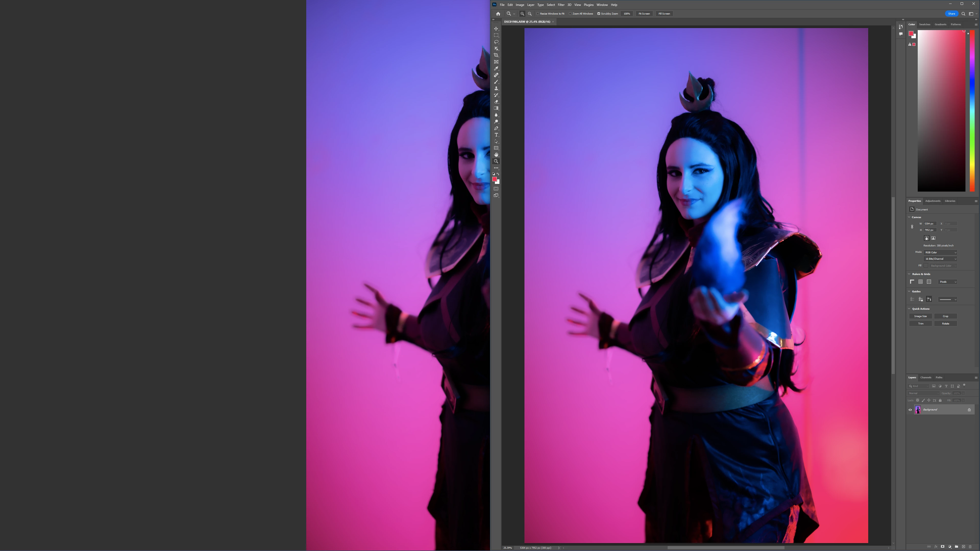The height and width of the screenshot is (551, 980).
Task: Open the 16 Bits/Channel dropdown
Action: click(x=940, y=259)
